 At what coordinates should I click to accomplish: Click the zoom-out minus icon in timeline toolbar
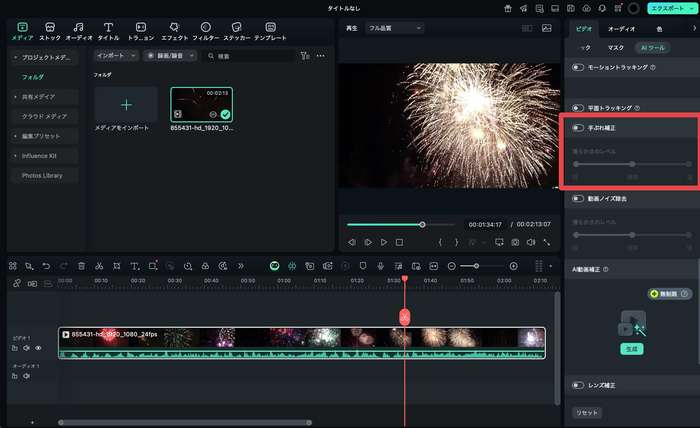coord(452,266)
